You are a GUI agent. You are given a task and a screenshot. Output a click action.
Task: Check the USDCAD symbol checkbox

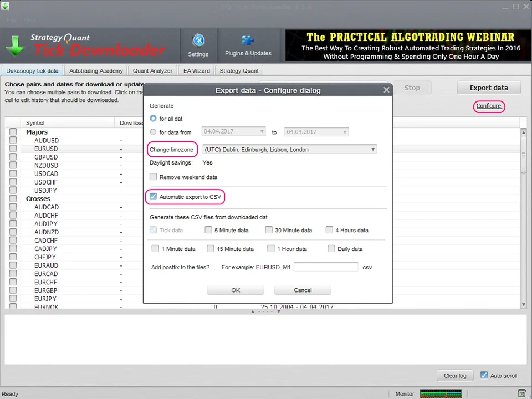13,173
